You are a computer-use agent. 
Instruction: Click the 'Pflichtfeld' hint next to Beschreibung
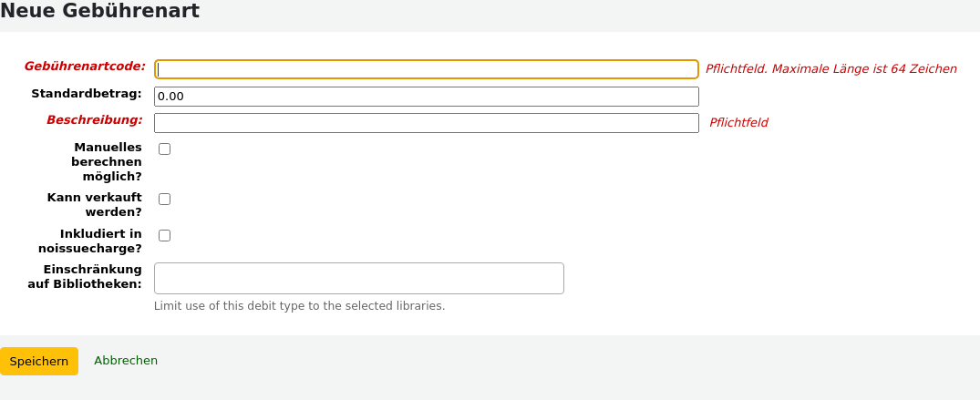pyautogui.click(x=738, y=123)
